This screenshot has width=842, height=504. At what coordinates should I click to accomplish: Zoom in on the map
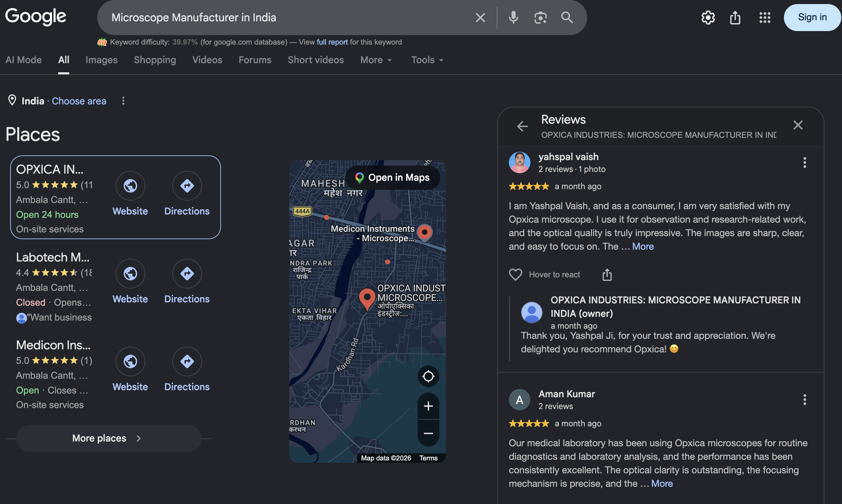pyautogui.click(x=428, y=406)
